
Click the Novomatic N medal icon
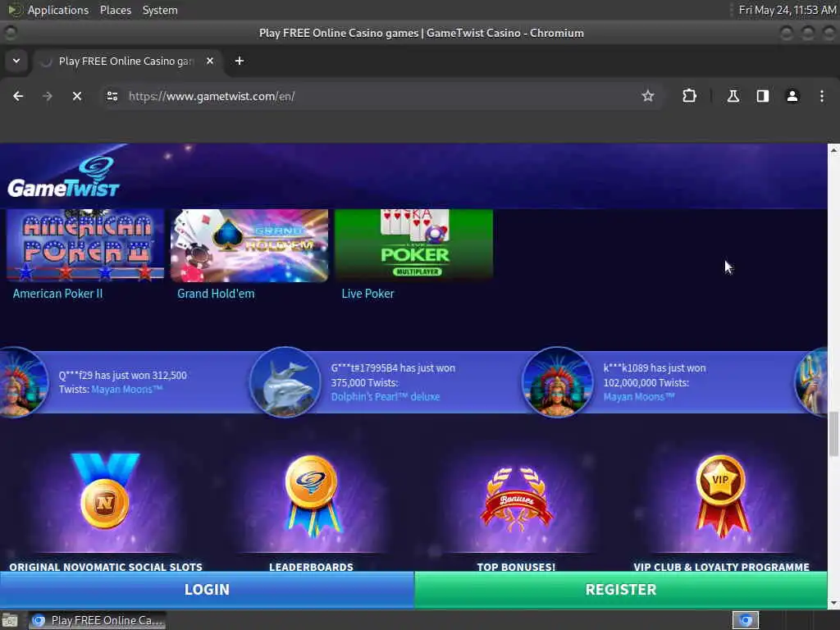pyautogui.click(x=105, y=491)
